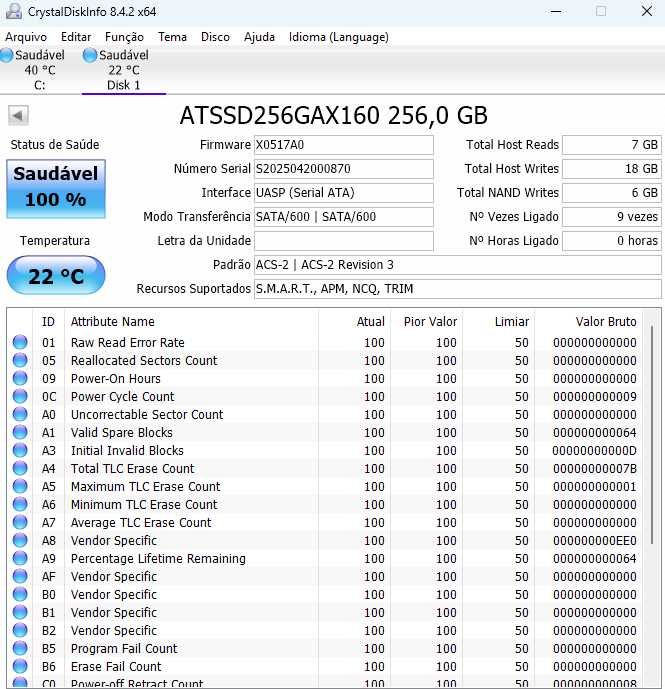Click the previous disk arrow button

(18, 116)
